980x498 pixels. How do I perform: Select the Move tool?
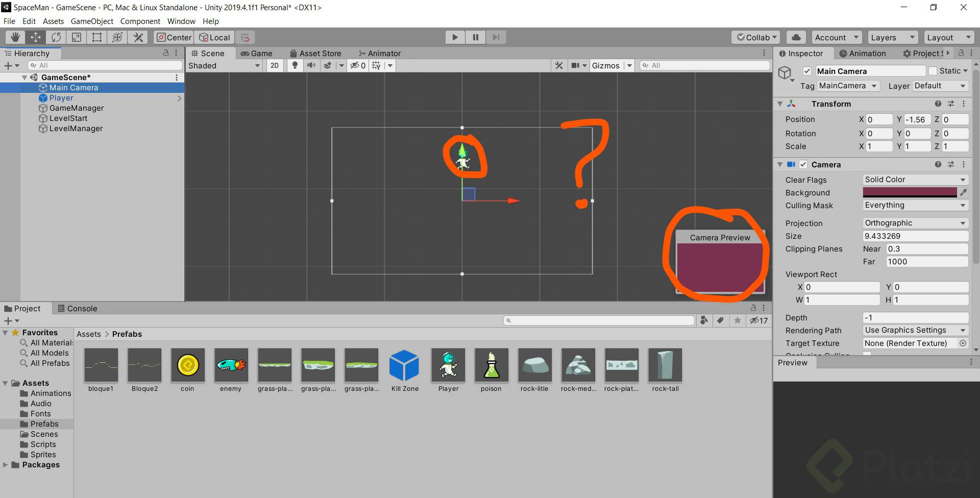36,37
